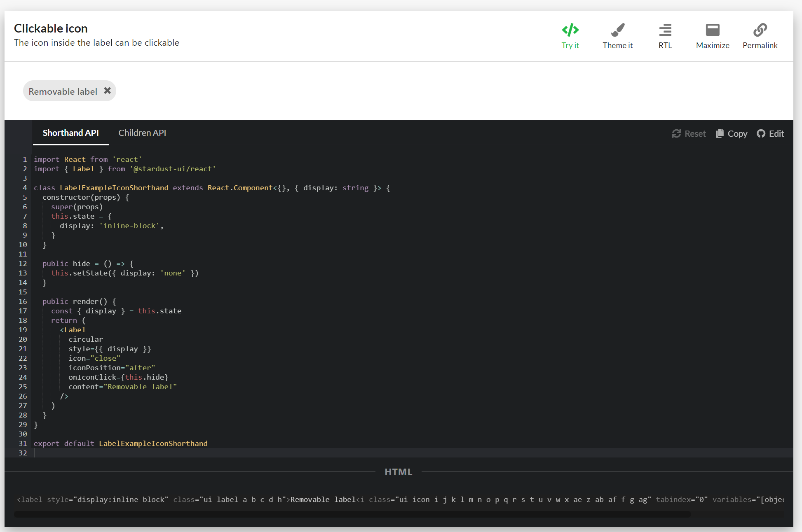The image size is (802, 532).
Task: Click the Removable label pill text
Action: tap(63, 91)
